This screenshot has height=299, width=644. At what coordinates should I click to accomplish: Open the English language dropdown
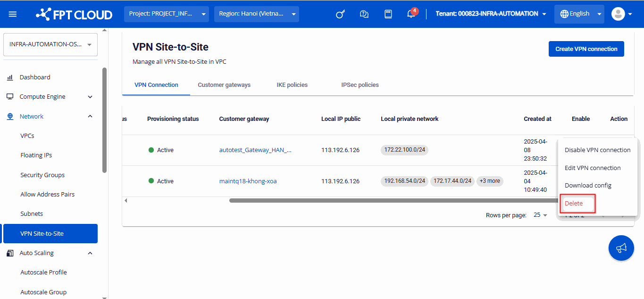[x=579, y=14]
